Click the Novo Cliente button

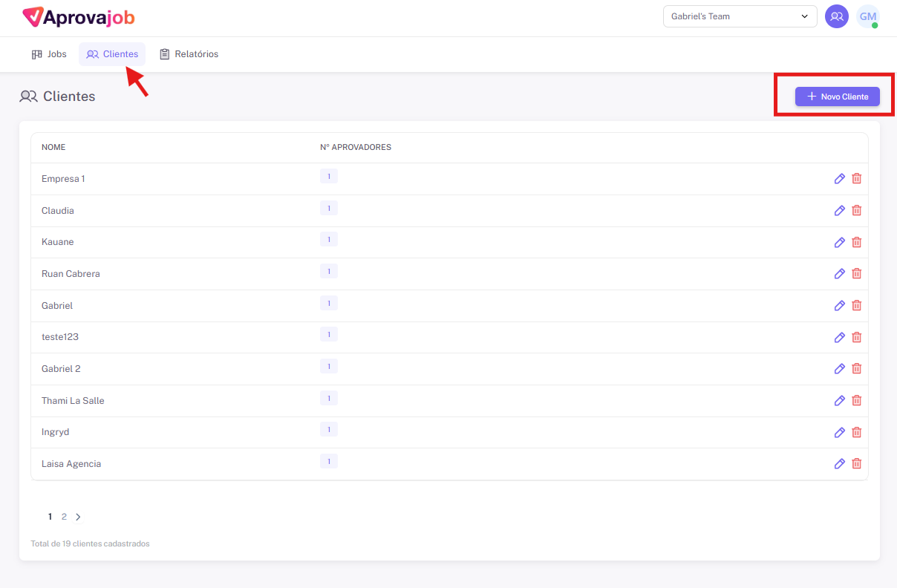pyautogui.click(x=837, y=97)
